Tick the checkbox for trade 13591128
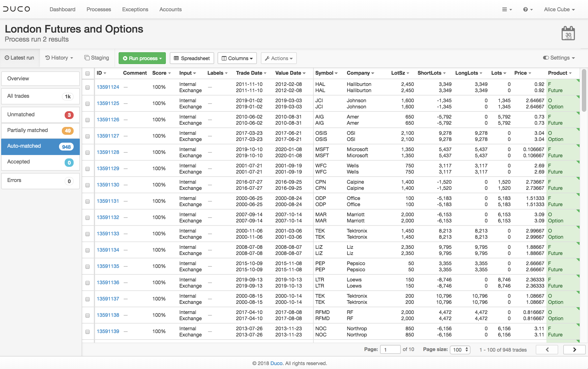This screenshot has height=369, width=588. tap(87, 152)
